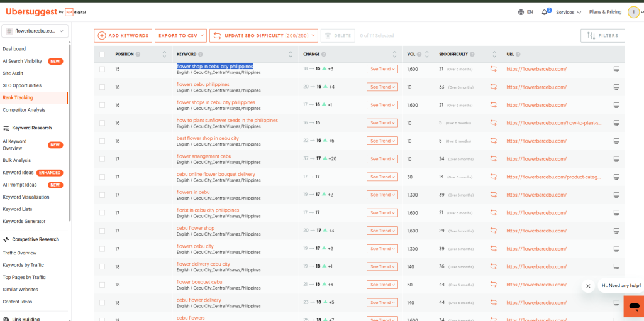Open the Services dropdown menu
The image size is (644, 321).
click(x=569, y=12)
